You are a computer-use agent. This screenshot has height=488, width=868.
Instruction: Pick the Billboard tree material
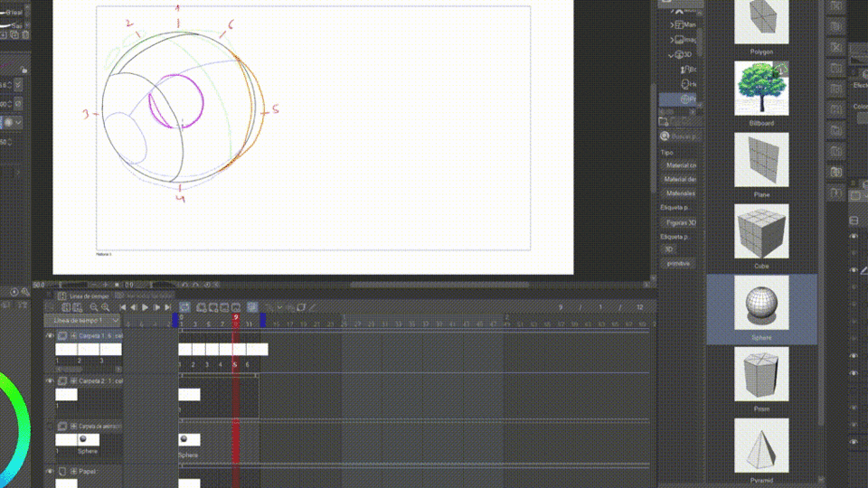click(761, 89)
